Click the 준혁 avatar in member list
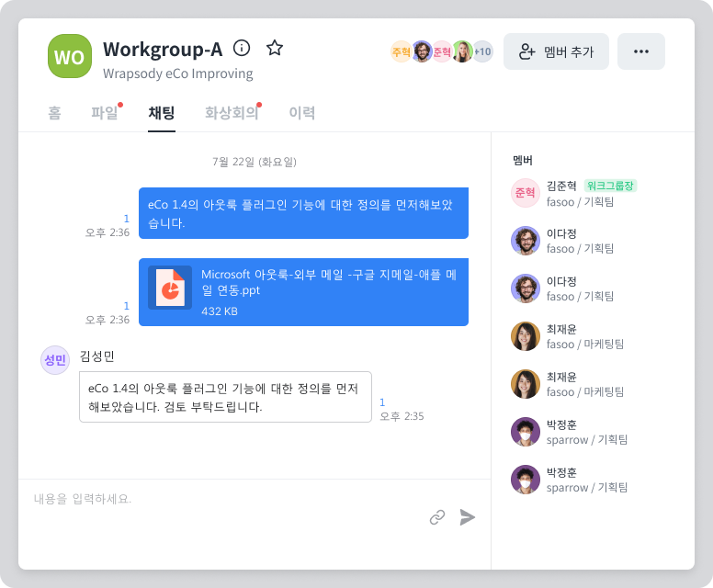 (x=526, y=193)
